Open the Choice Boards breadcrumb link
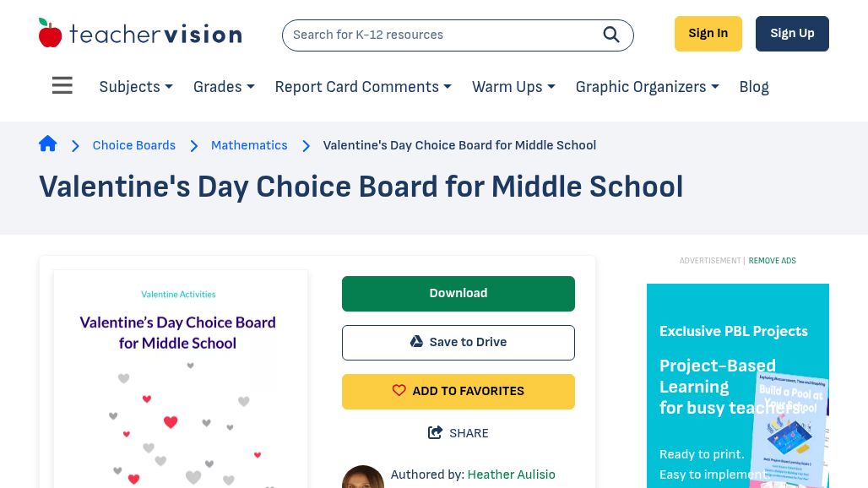868x488 pixels. pyautogui.click(x=134, y=145)
